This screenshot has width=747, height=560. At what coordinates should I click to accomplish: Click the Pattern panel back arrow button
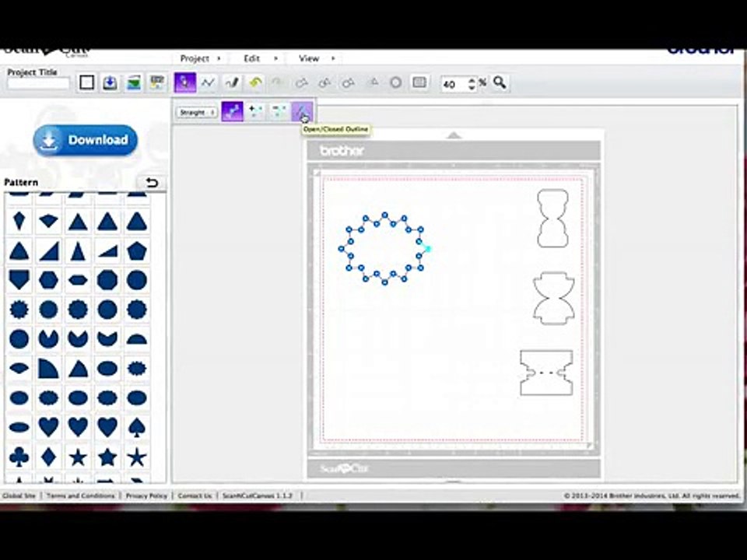point(151,182)
